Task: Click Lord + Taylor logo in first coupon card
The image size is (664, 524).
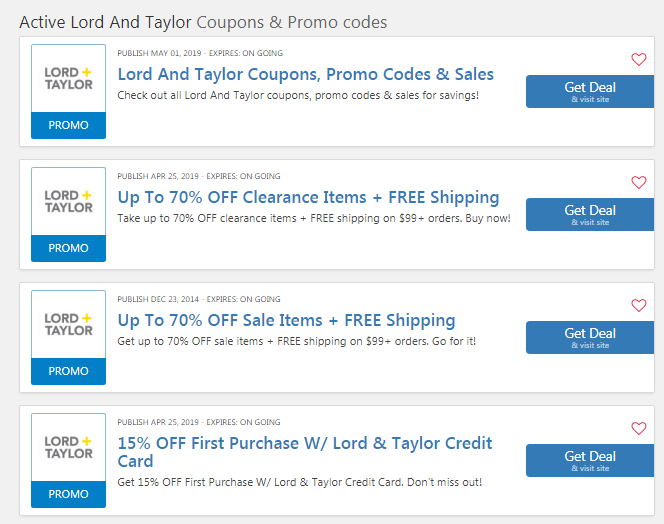Action: point(68,78)
